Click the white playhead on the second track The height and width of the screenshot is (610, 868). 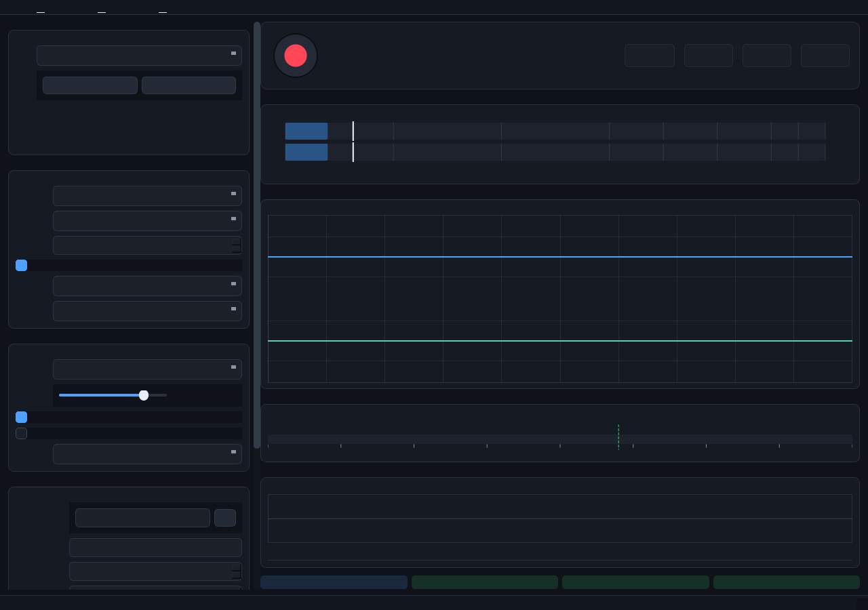(x=353, y=152)
